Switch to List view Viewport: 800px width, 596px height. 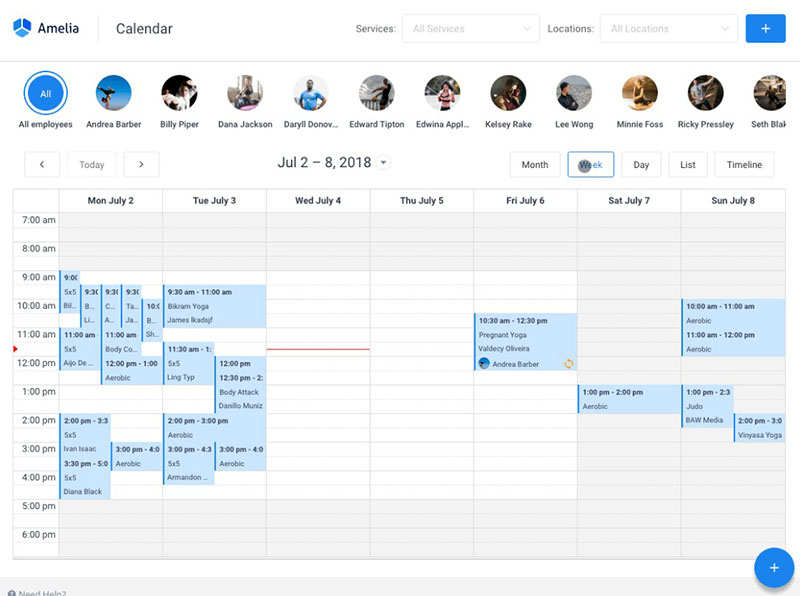point(688,165)
